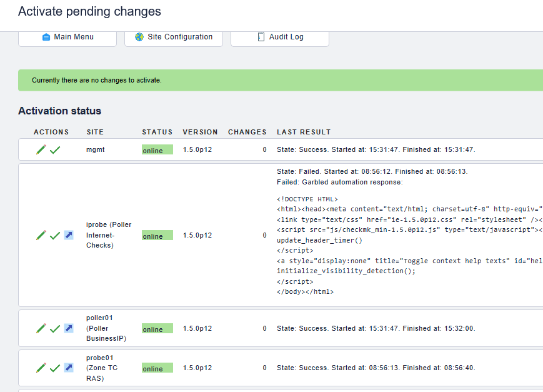Go to Main Menu

pos(67,37)
